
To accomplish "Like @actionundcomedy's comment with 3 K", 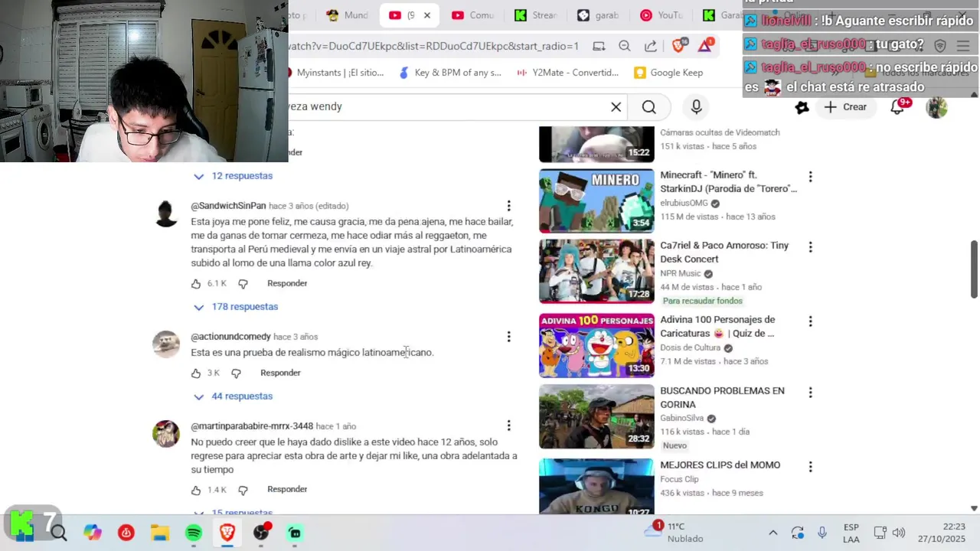I will coord(196,373).
